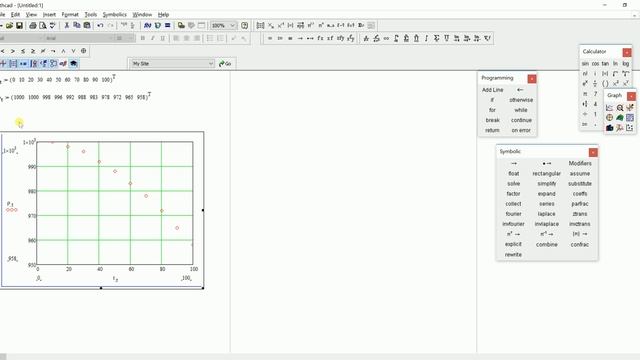Click 'sin' in the Calculator palette
This screenshot has width=640, height=360.
(x=585, y=64)
